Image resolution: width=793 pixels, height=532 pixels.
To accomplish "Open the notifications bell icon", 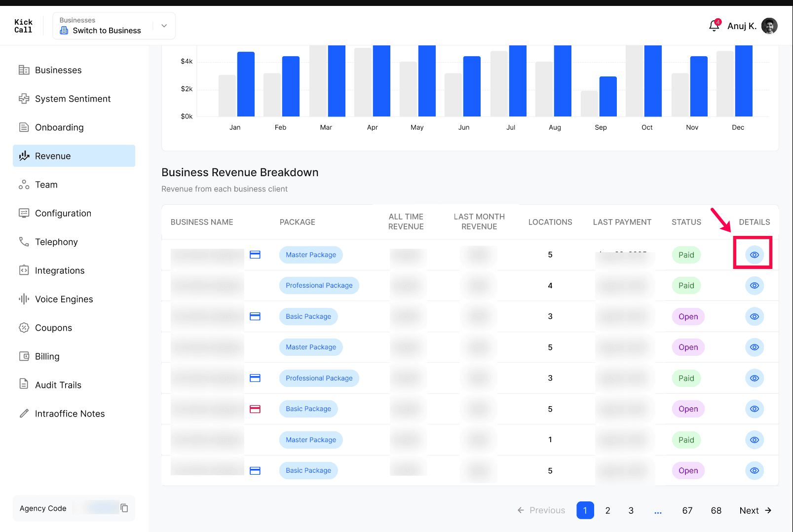I will (714, 26).
